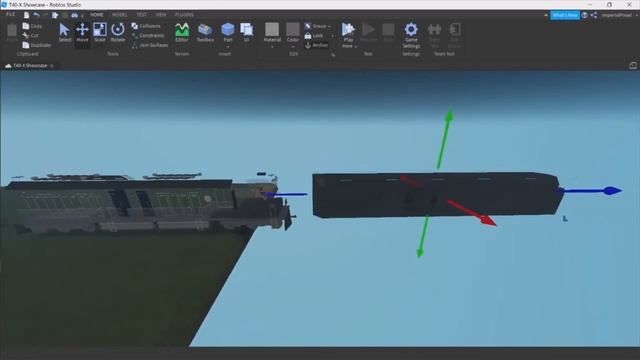Open the quick-access toolbar dropdown
The image size is (640, 360).
tap(82, 16)
